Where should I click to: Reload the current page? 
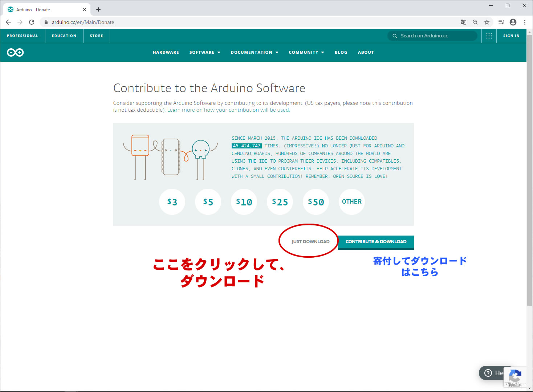tap(32, 22)
